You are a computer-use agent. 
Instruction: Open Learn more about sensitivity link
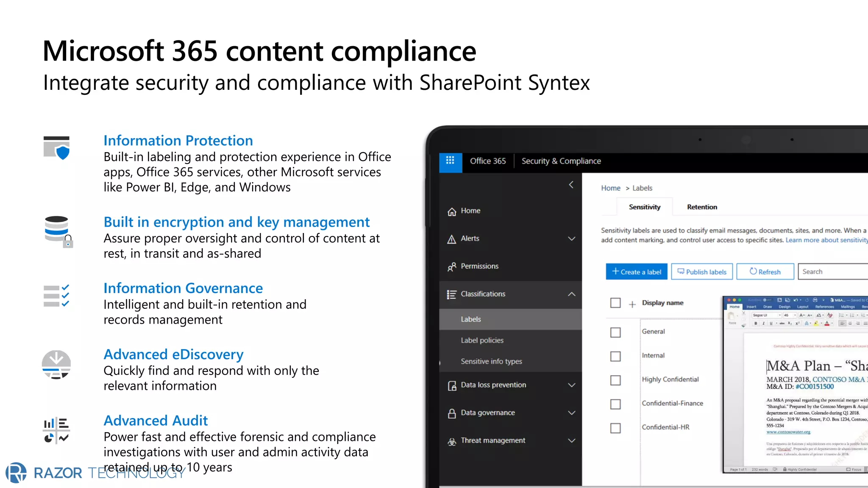tap(826, 240)
